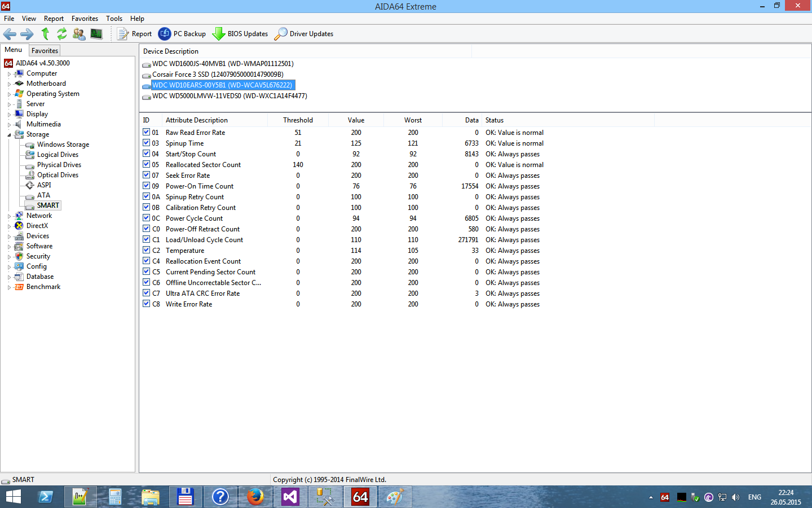812x508 pixels.
Task: Open the View menu
Action: coord(29,19)
